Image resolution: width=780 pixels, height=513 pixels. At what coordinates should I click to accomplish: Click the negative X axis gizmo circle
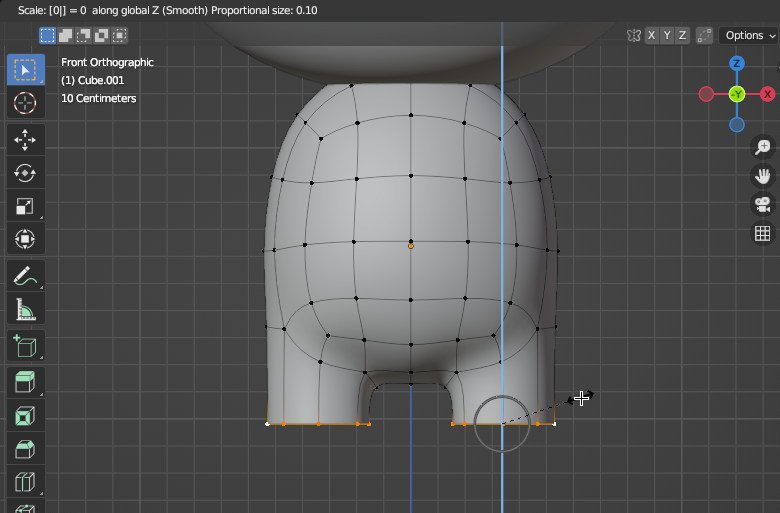click(706, 94)
